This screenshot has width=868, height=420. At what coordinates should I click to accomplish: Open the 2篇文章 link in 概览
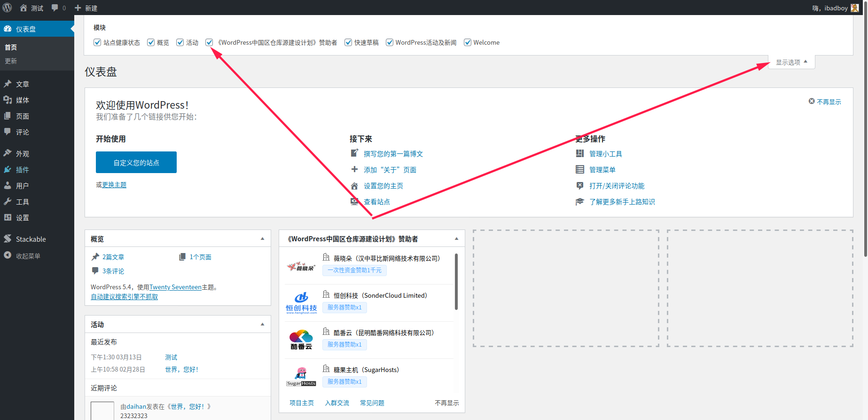pyautogui.click(x=113, y=257)
